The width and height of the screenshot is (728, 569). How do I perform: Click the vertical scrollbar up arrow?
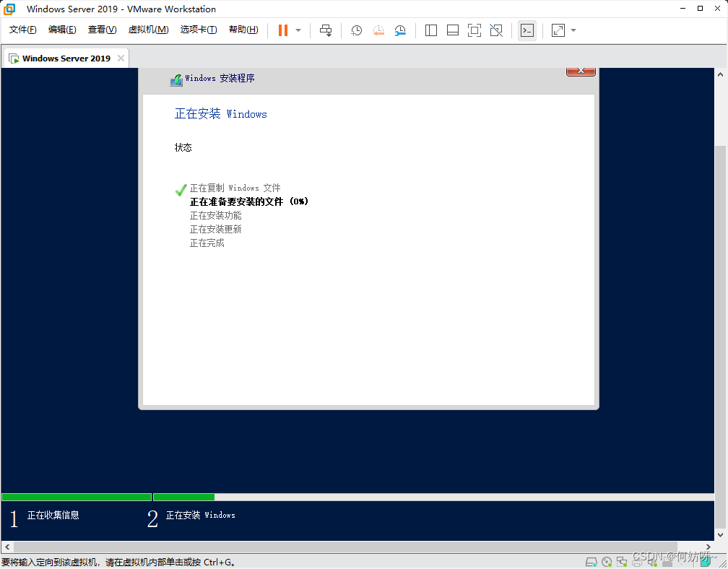[720, 74]
